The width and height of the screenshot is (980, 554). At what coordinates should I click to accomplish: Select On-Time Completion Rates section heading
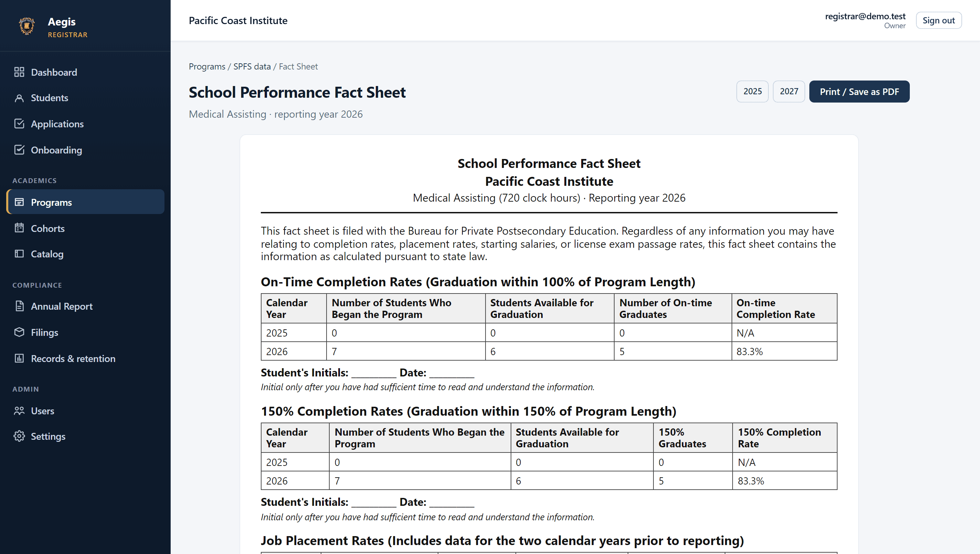tap(478, 282)
